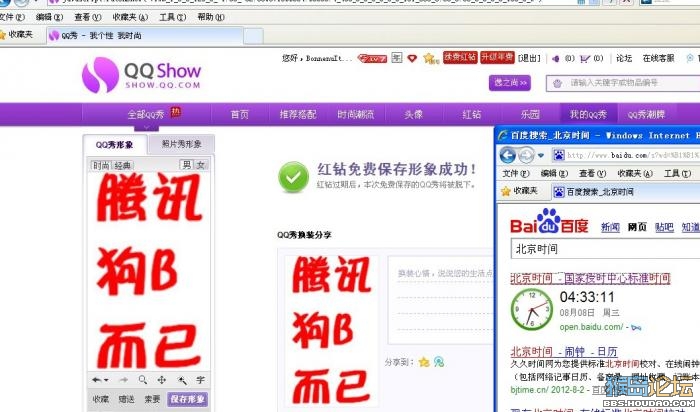This screenshot has height=412, width=700.
Task: Click the forward button in Baidu window
Action: (526, 155)
